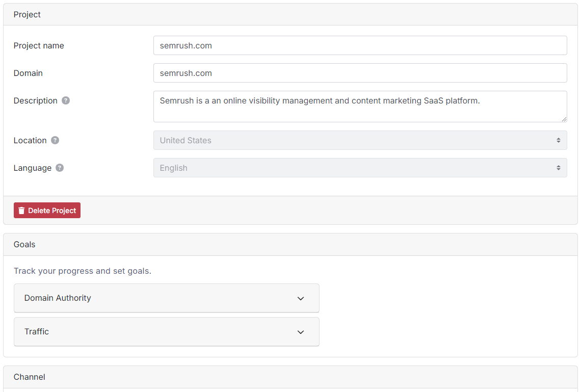Expand the Domain Authority goal
The width and height of the screenshot is (581, 392).
166,298
